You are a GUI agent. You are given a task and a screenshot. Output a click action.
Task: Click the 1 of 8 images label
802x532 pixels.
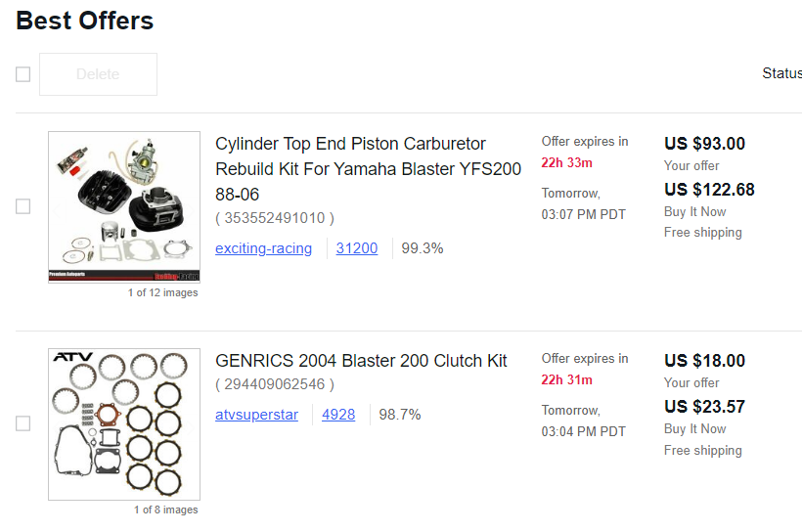(x=165, y=510)
